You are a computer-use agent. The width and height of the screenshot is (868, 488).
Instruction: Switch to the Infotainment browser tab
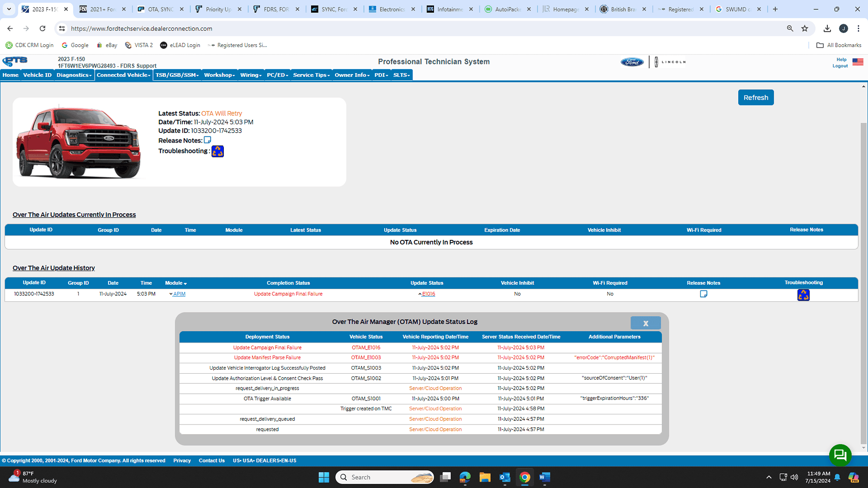(x=450, y=9)
